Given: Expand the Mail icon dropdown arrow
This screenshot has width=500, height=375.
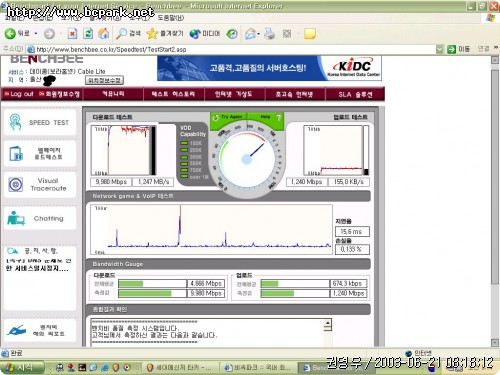Looking at the screenshot, I should click(258, 34).
